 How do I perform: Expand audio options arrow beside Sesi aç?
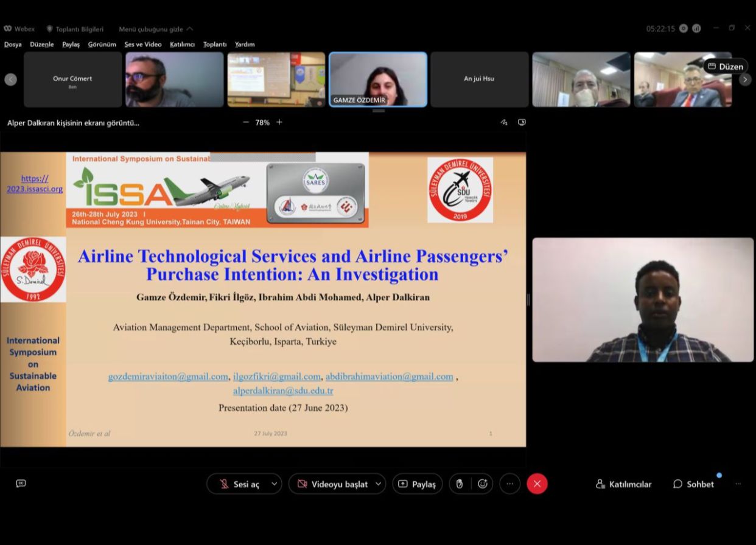(x=274, y=484)
